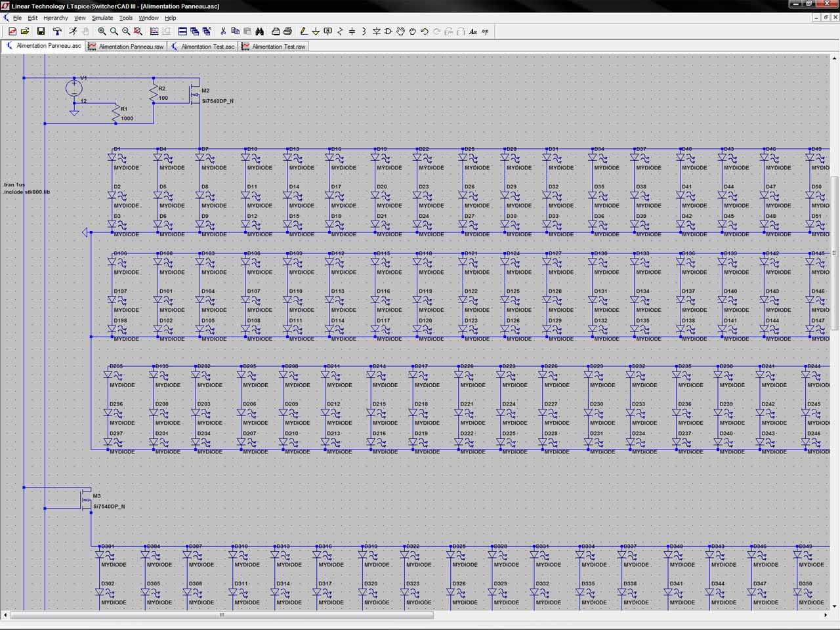840x630 pixels.
Task: Switch to Alimentation Test.raw tab
Action: (274, 47)
